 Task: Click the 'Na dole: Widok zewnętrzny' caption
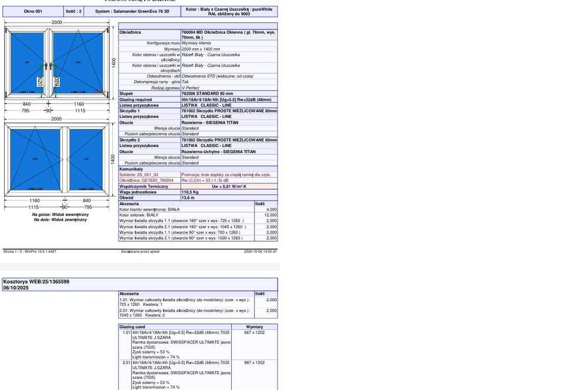61,220
